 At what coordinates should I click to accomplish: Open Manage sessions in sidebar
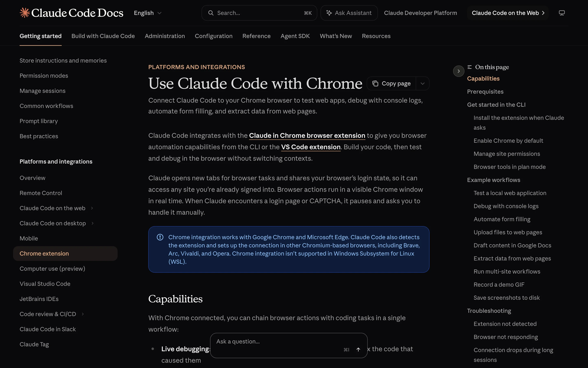(x=42, y=91)
